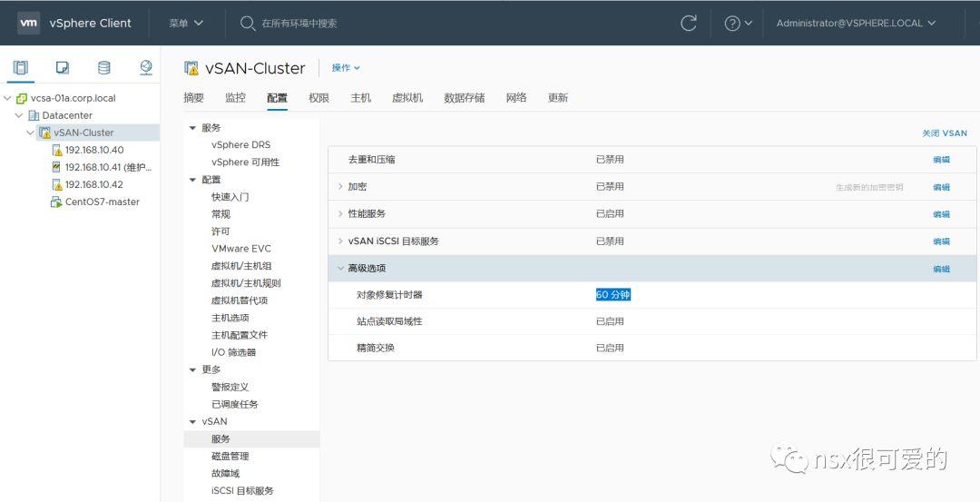Image resolution: width=980 pixels, height=502 pixels.
Task: Open 故障域 under vSAN
Action: 226,473
